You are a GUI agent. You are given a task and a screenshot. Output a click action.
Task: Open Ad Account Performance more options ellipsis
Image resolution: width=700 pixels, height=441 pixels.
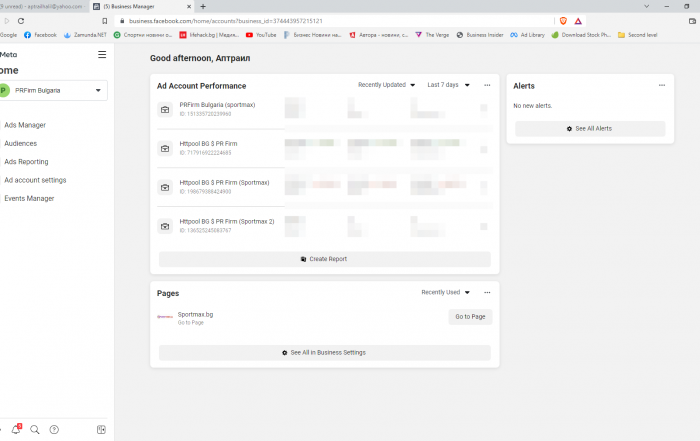click(487, 85)
